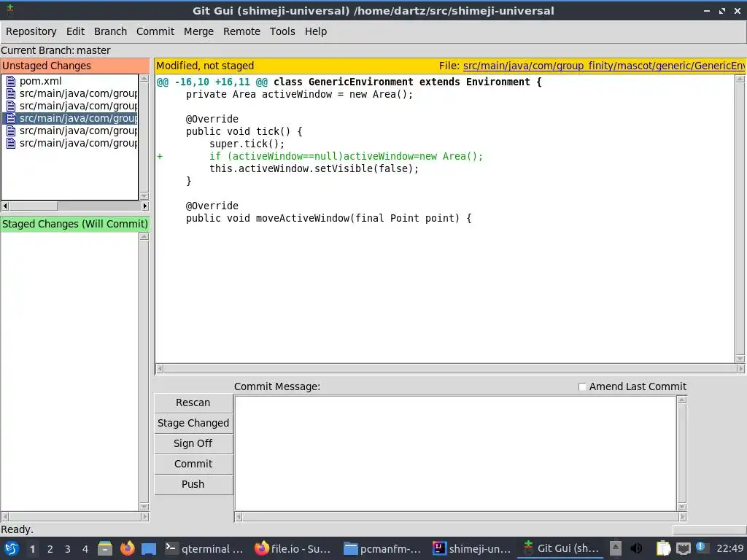Switch to the qterminal taskbar window
The image size is (747, 560).
pos(205,548)
